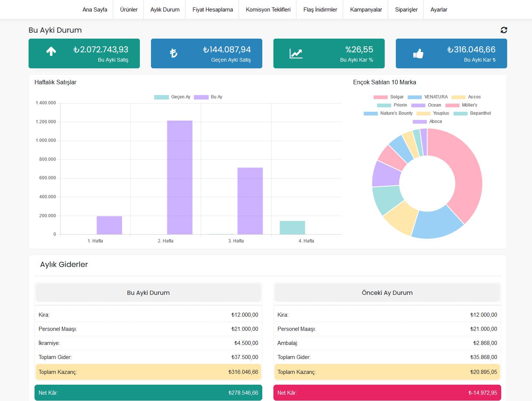This screenshot has width=532, height=401.
Task: Click the up arrow icon on sales card
Action: tap(51, 52)
